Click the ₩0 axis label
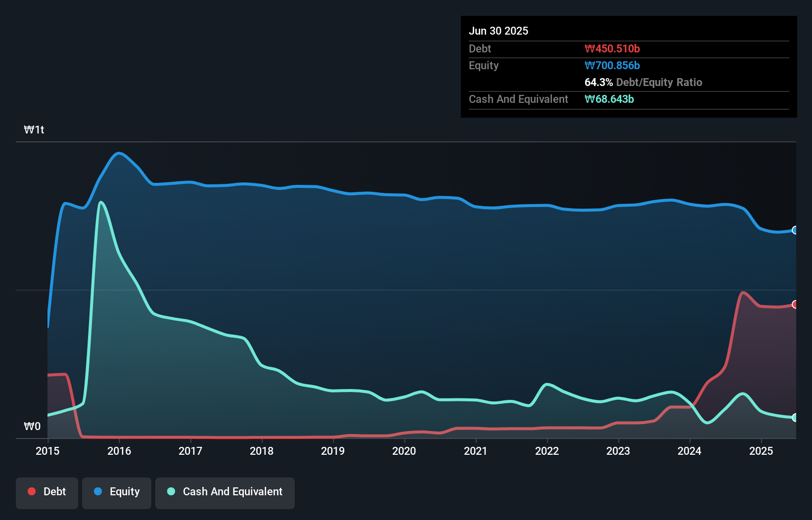Screen dimensions: 812x520 tap(33, 426)
